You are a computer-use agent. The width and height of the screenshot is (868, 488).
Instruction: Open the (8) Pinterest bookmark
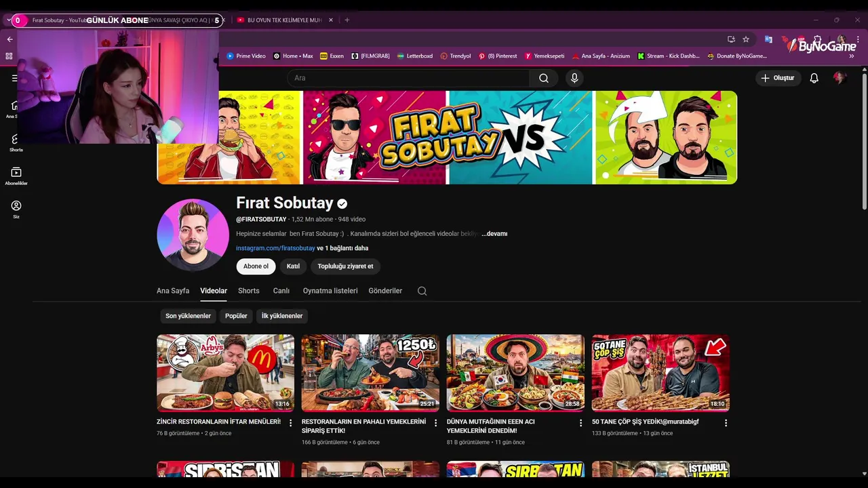[x=498, y=56]
